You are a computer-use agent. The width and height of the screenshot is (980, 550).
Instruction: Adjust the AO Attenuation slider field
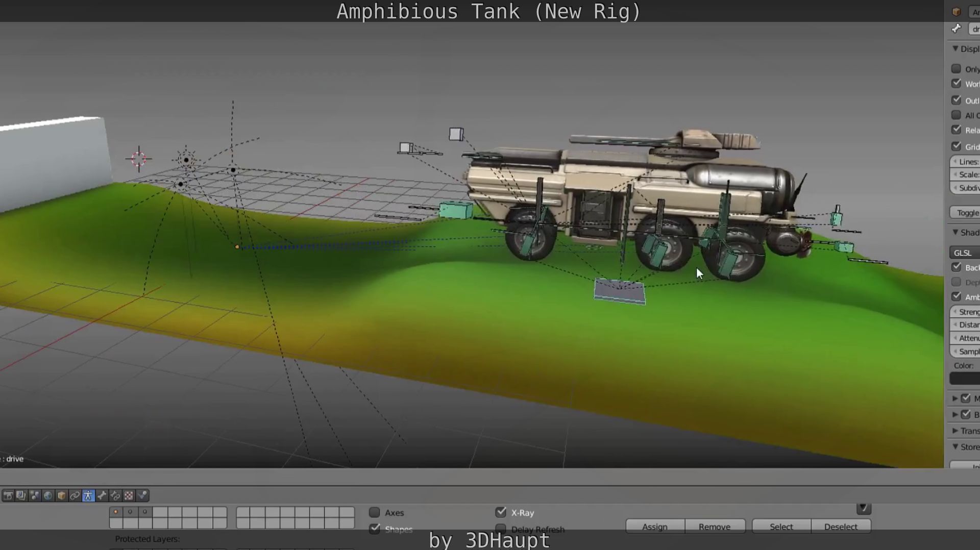click(965, 338)
